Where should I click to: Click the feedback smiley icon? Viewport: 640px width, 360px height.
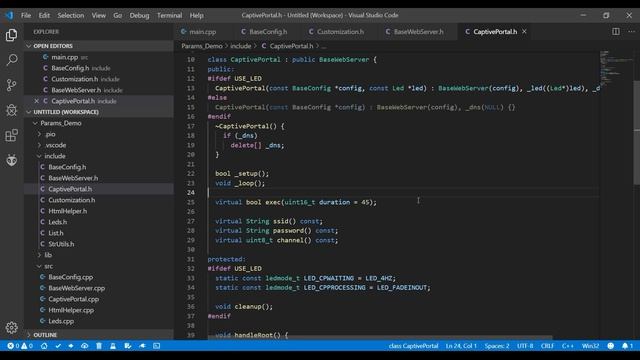611,346
